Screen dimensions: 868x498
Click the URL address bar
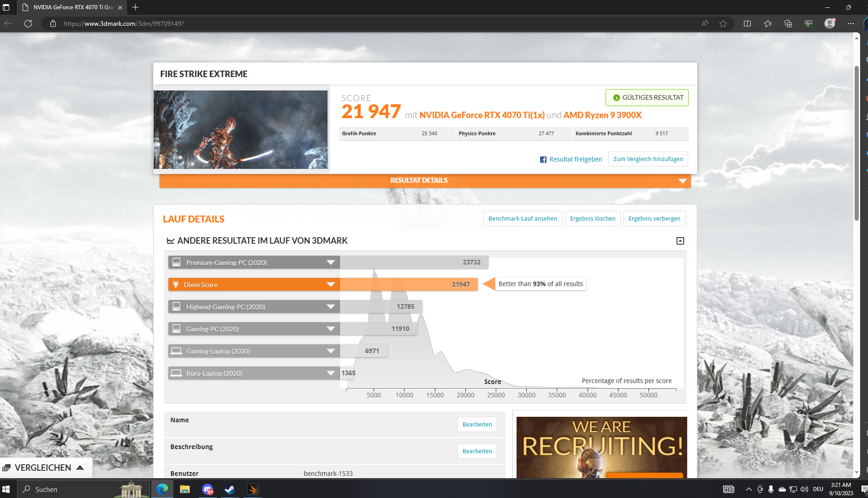[x=369, y=24]
